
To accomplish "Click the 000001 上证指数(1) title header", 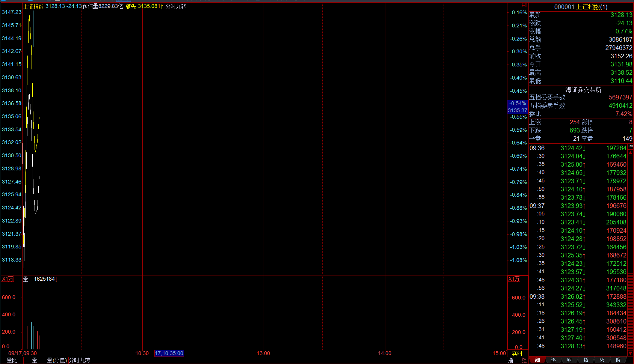I will [x=581, y=7].
